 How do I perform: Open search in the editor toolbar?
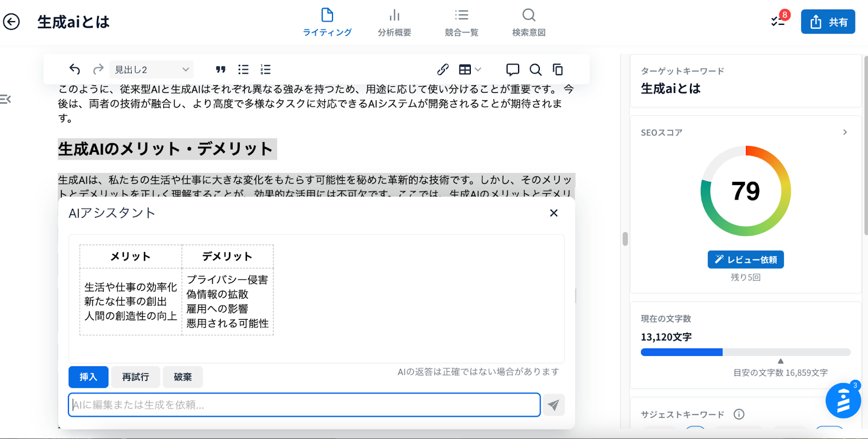coord(535,69)
